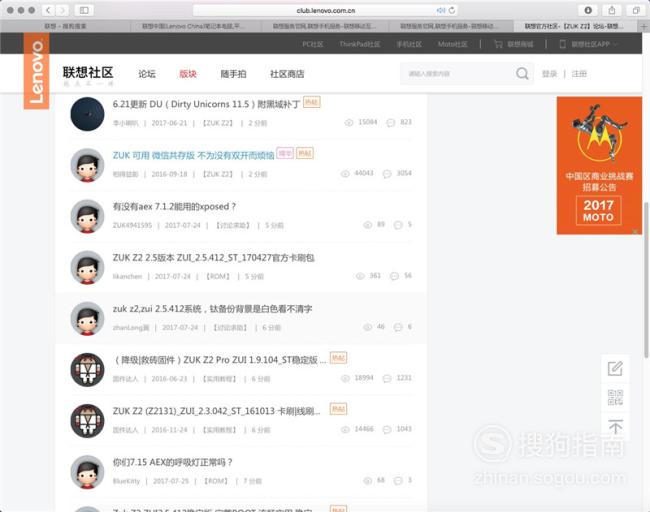Click the avatar of user BlueKitty
Image resolution: width=650 pixels, height=512 pixels.
87,472
